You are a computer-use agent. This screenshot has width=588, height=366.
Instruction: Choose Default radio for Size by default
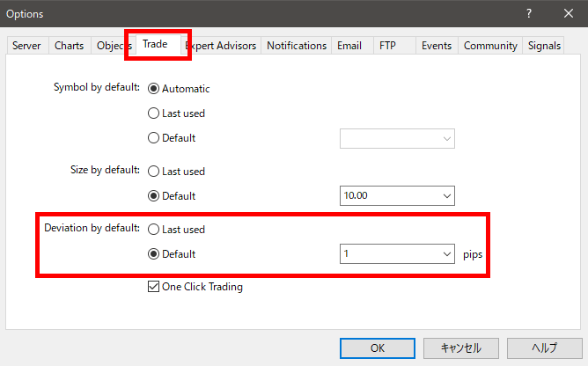point(153,195)
